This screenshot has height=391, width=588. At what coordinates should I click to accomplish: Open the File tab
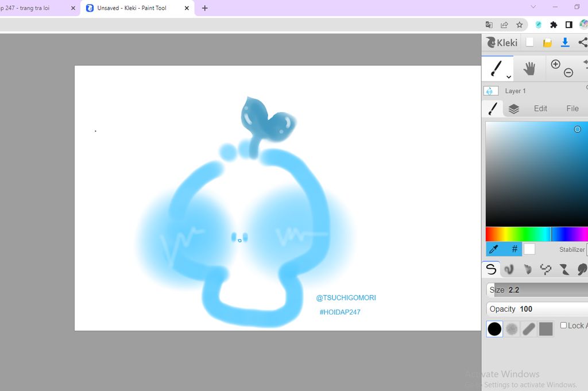pos(572,109)
